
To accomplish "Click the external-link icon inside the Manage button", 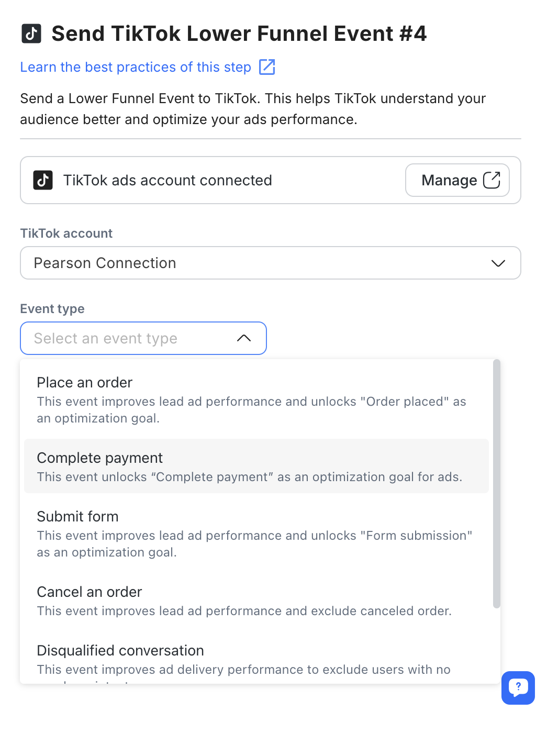I will tap(492, 180).
